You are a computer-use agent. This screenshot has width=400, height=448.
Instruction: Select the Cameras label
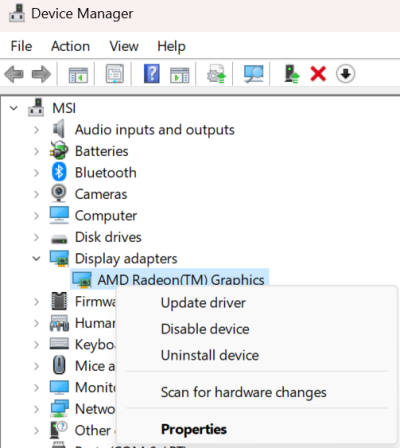[x=101, y=194]
